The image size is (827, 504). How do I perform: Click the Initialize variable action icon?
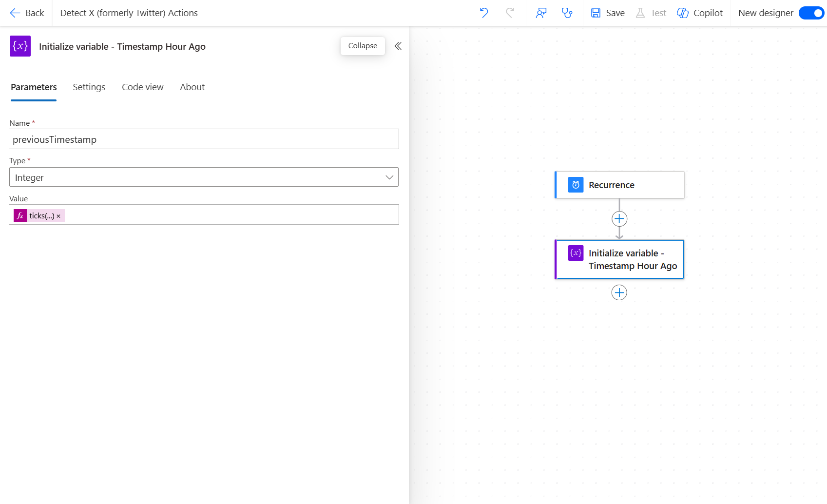point(576,253)
